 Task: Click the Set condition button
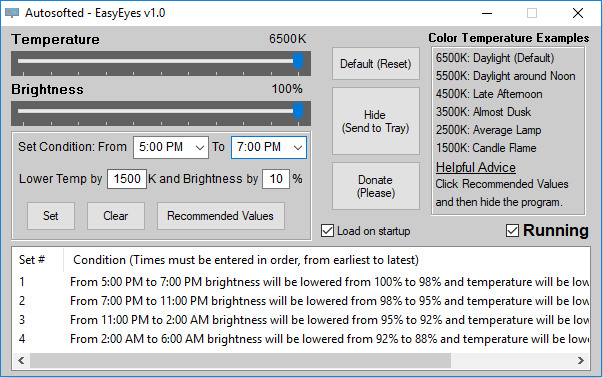click(x=51, y=216)
